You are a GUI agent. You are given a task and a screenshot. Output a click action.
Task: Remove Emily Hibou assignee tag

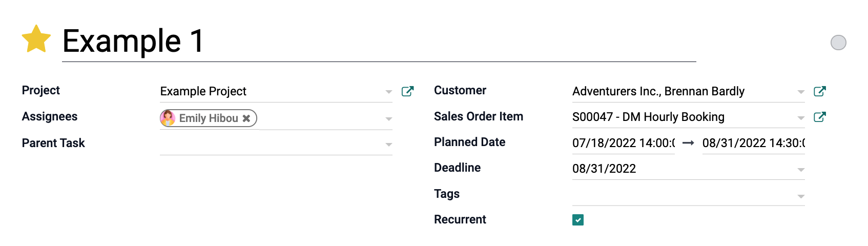click(246, 118)
